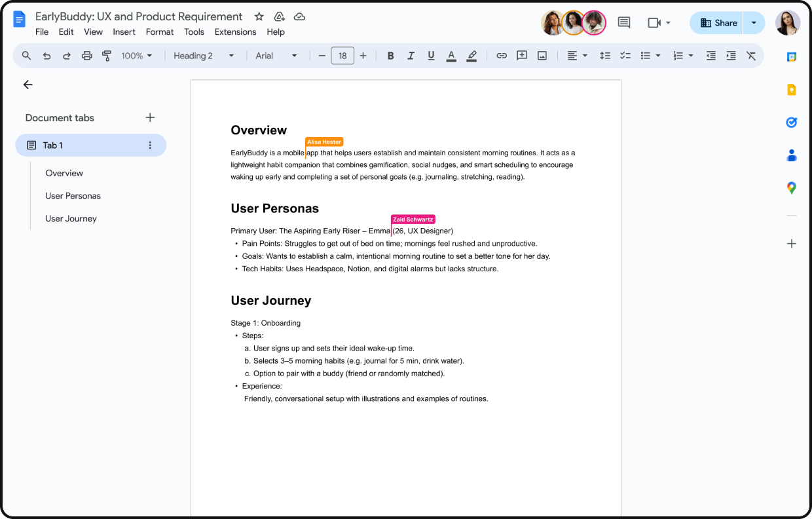
Task: Open Arial font family dropdown
Action: (x=276, y=56)
